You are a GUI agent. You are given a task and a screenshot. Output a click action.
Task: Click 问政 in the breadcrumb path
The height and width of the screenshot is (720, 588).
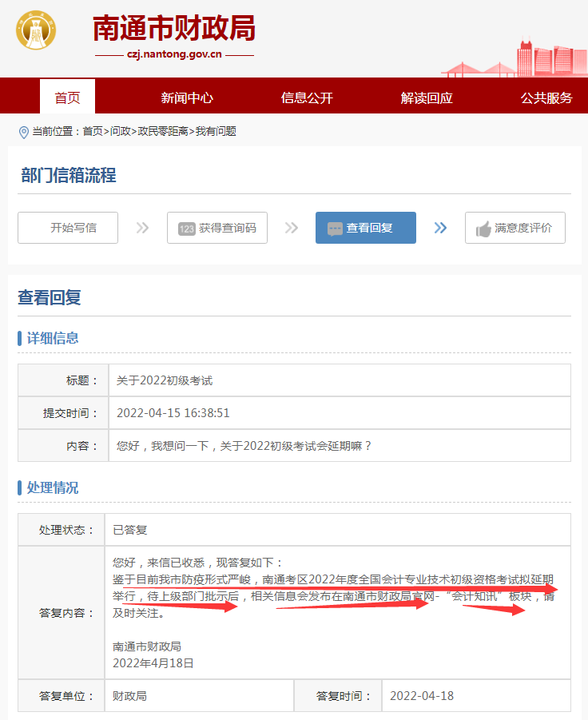click(121, 131)
